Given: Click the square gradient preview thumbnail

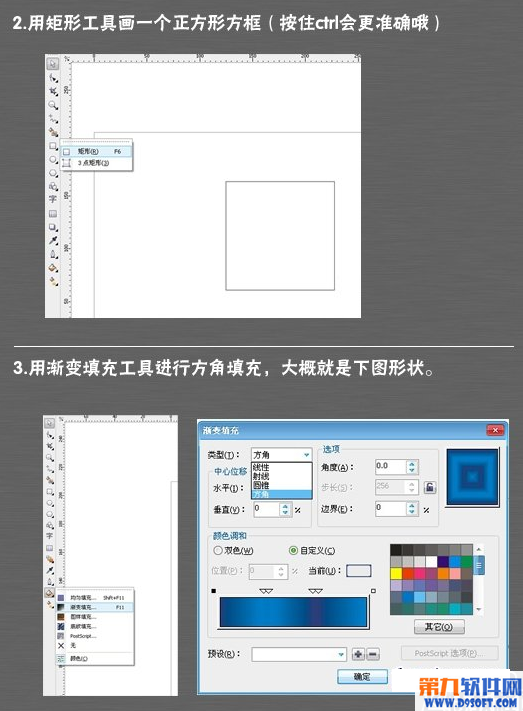Looking at the screenshot, I should click(x=473, y=477).
